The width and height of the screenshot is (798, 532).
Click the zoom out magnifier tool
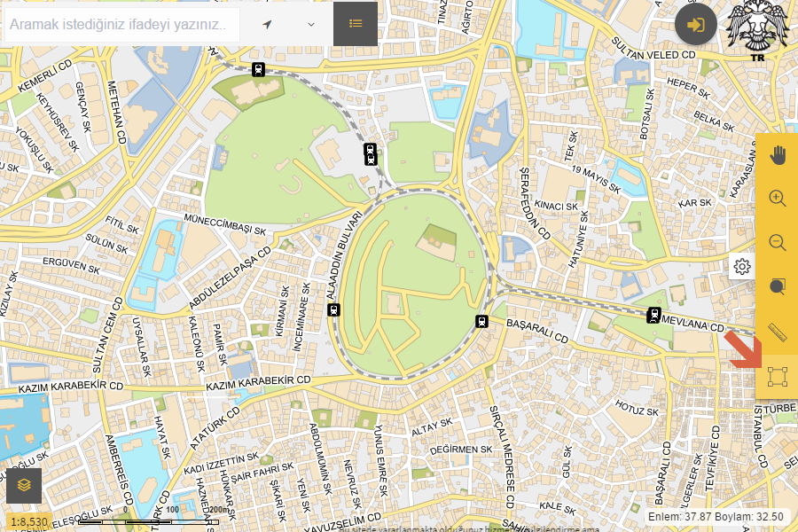pos(778,243)
